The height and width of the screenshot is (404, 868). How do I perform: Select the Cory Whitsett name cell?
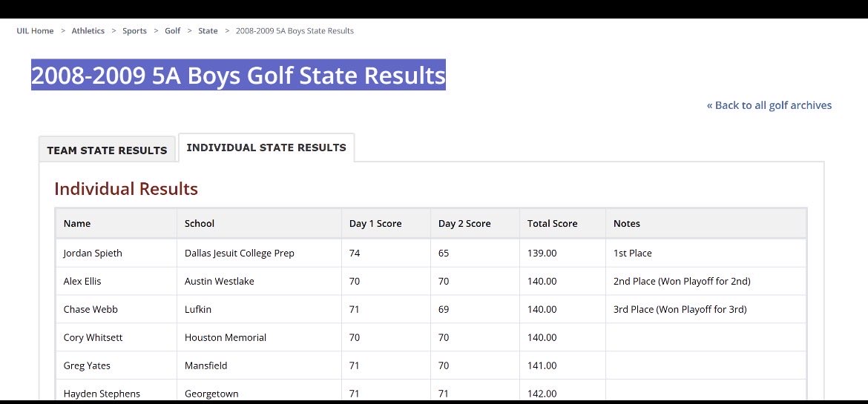tap(116, 337)
